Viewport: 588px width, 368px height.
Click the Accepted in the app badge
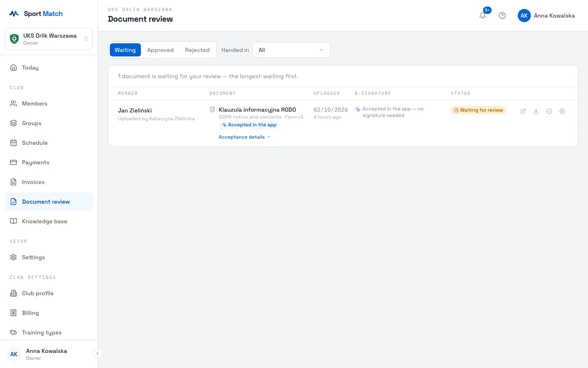[x=249, y=125]
